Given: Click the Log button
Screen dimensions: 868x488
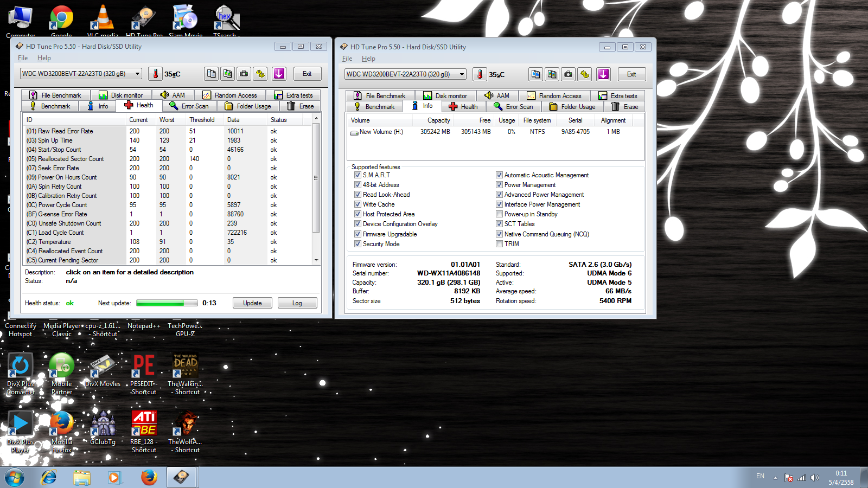Looking at the screenshot, I should pos(297,303).
